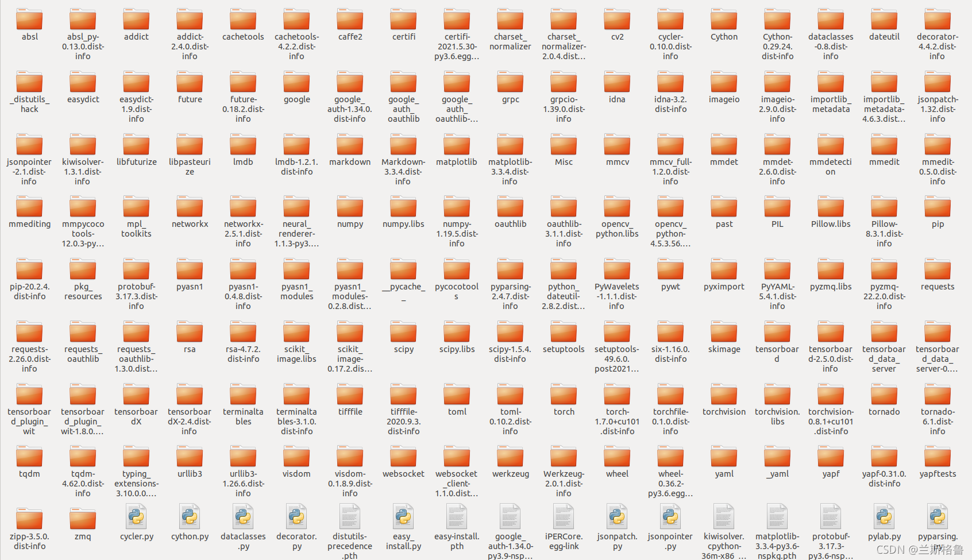The image size is (972, 560).
Task: Open the requests folder
Action: pos(938,269)
